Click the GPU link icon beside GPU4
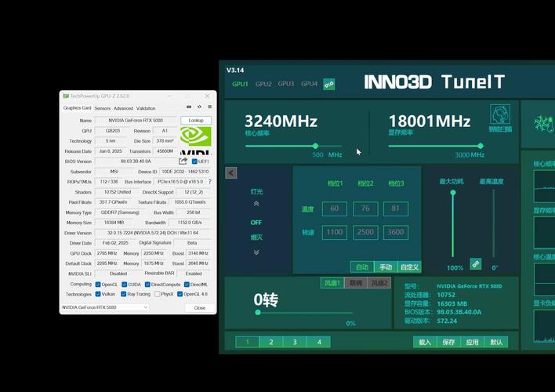555x392 pixels. tap(328, 84)
